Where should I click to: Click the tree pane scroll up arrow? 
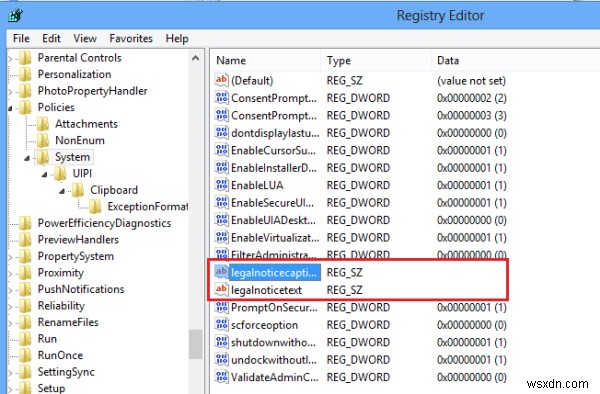[x=196, y=58]
